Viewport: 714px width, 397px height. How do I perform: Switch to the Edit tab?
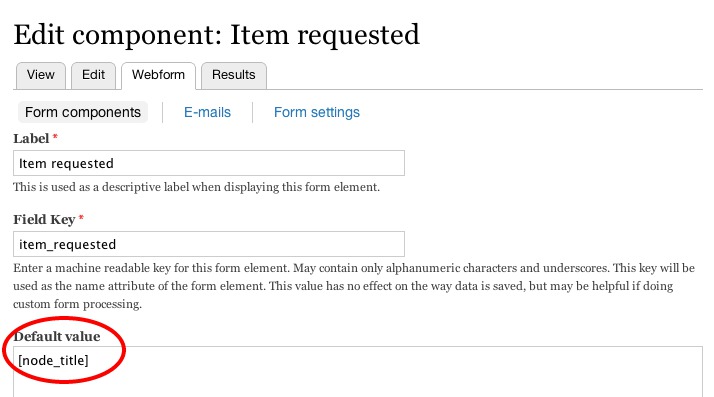(x=93, y=75)
